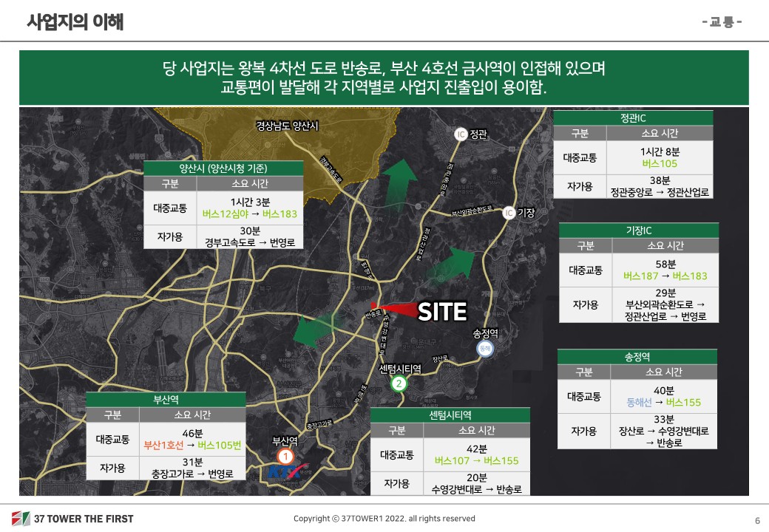This screenshot has width=769, height=532.
Task: Select the blue 동해 line icon at 송정역
Action: tap(485, 349)
